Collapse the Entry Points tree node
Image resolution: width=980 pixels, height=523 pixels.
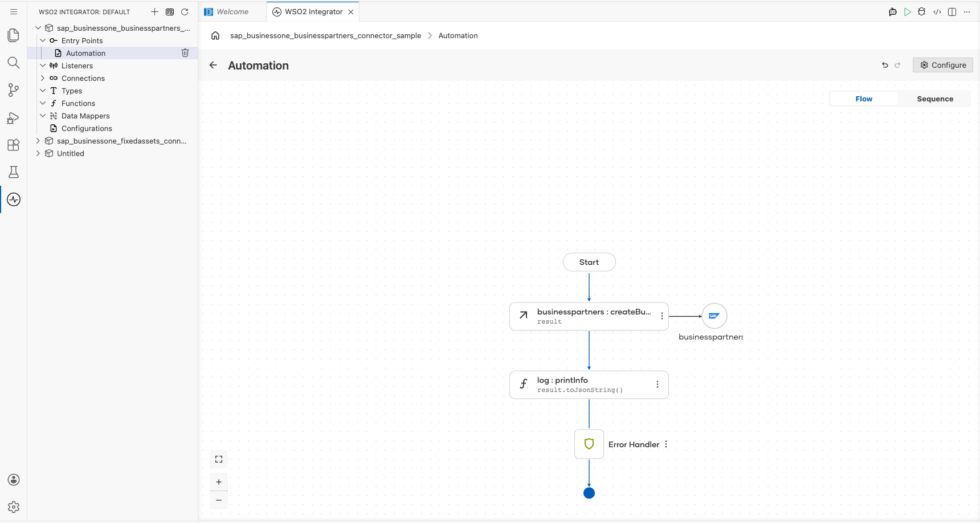43,40
